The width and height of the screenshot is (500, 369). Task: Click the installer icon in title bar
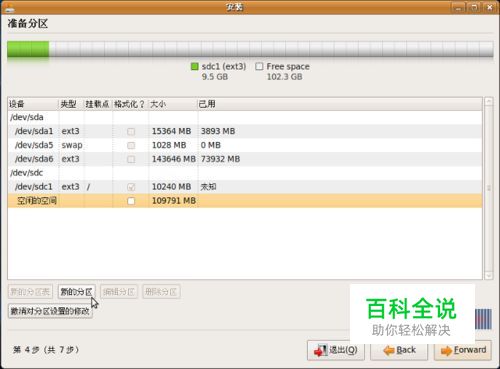tap(9, 8)
